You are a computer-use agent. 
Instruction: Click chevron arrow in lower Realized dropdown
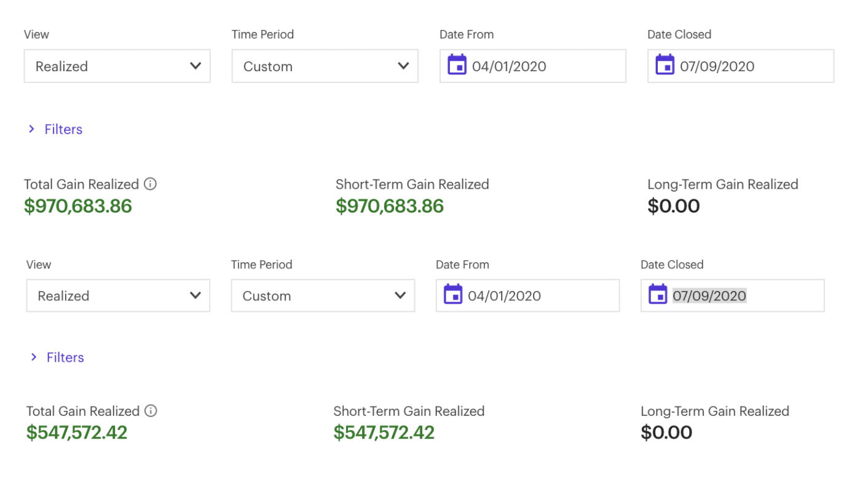pyautogui.click(x=195, y=295)
